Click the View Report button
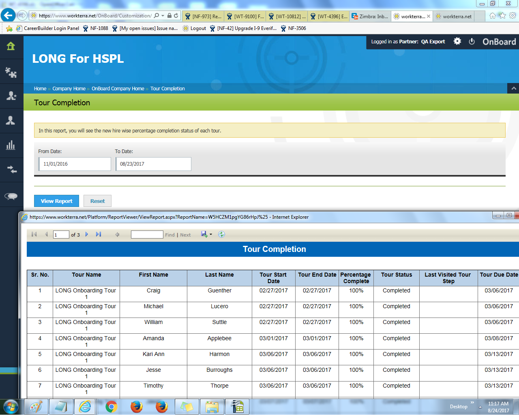Screen dimensions: 519x420 point(56,201)
